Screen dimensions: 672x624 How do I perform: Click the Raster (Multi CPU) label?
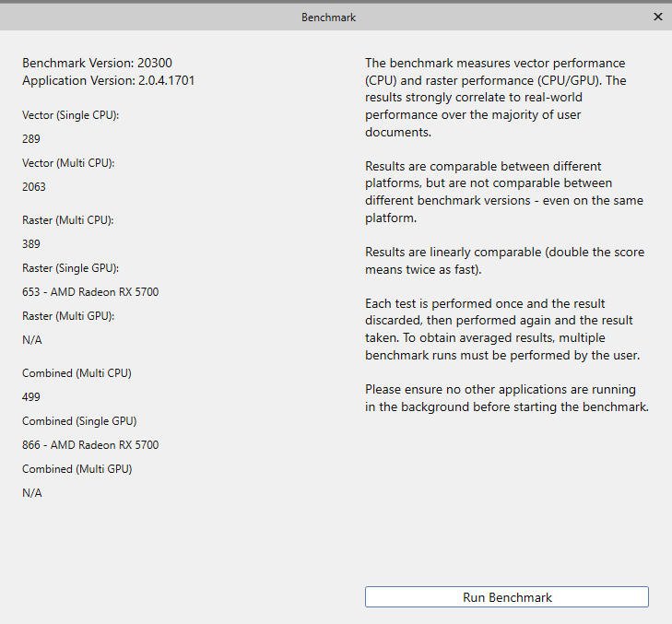click(x=68, y=220)
